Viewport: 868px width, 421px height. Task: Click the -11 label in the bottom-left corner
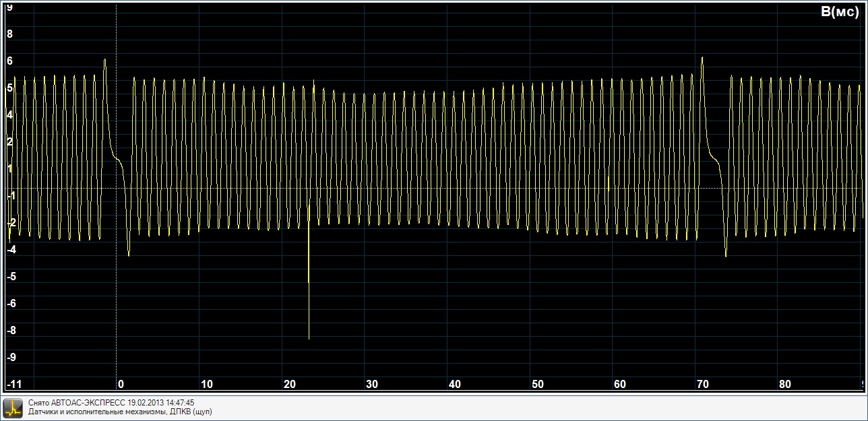13,384
